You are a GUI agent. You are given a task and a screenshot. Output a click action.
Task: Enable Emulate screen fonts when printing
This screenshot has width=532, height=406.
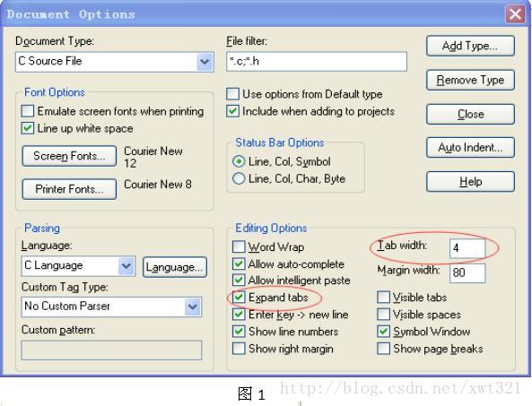coord(28,111)
